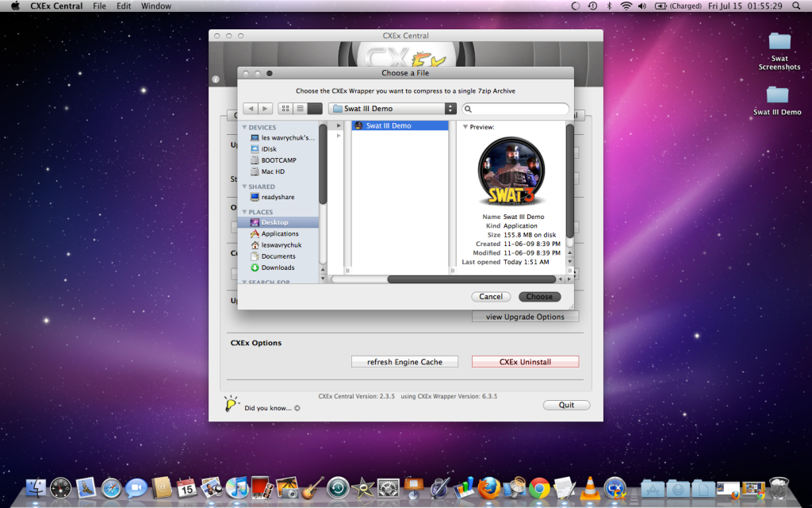
Task: Open the Swat III Demo path dropdown
Action: (392, 108)
